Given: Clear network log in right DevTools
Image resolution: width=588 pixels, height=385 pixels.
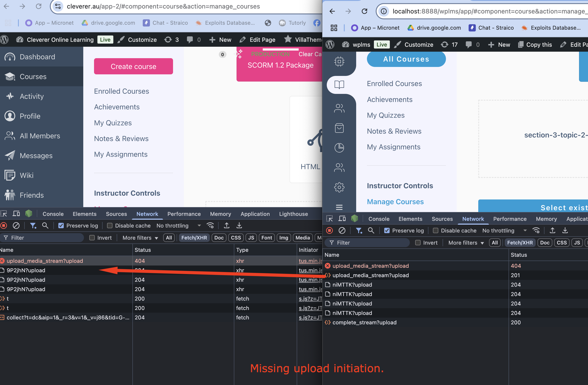Looking at the screenshot, I should click(342, 230).
